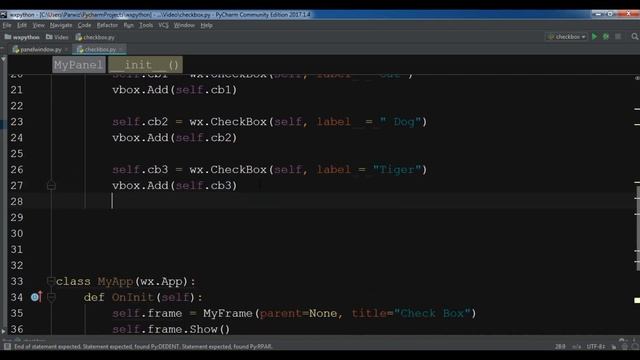Screen dimensions: 640x360
Task: Click status bar error message text
Action: point(143,347)
